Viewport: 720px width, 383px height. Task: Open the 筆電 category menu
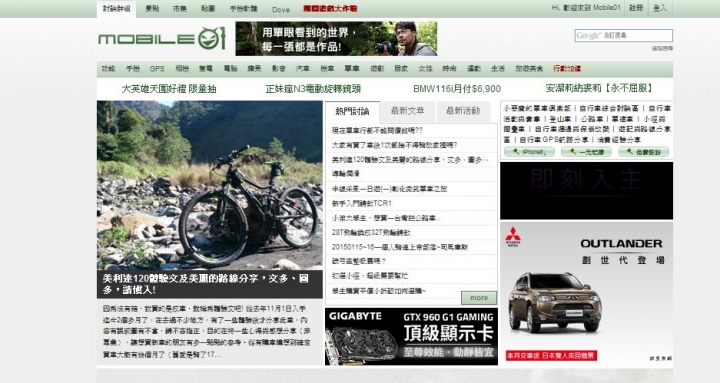click(x=206, y=68)
